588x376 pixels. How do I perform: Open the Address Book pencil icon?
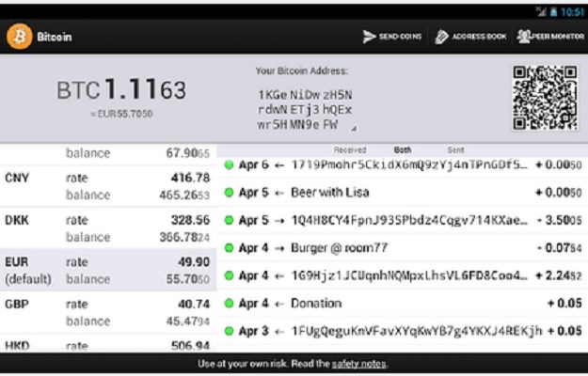point(441,37)
